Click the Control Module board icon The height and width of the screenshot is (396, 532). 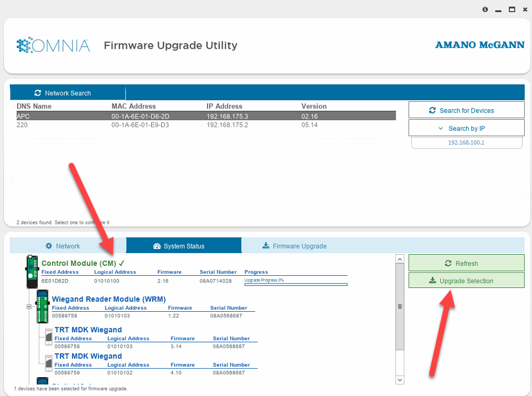(32, 272)
